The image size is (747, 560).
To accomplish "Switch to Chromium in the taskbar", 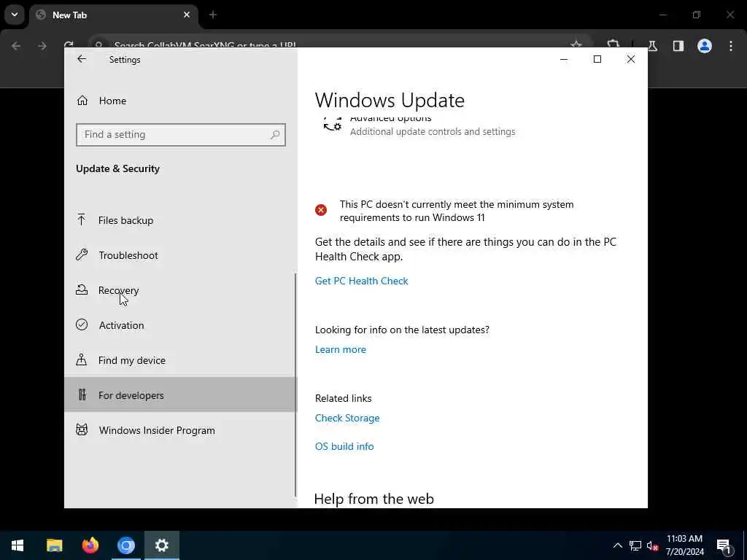I will [x=126, y=545].
